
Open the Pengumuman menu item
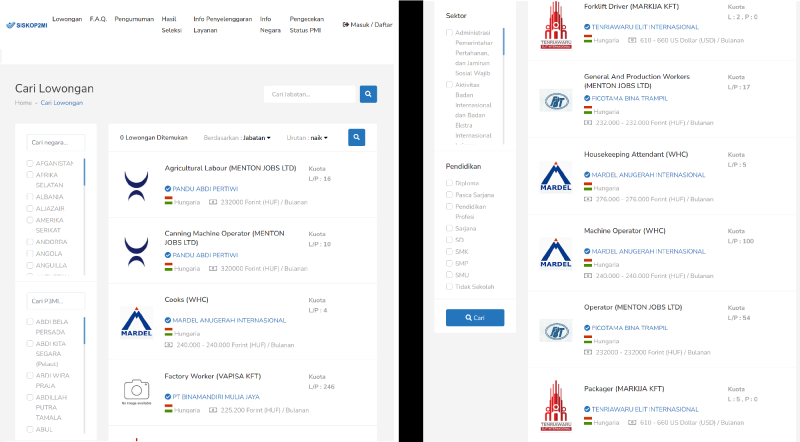pos(134,19)
